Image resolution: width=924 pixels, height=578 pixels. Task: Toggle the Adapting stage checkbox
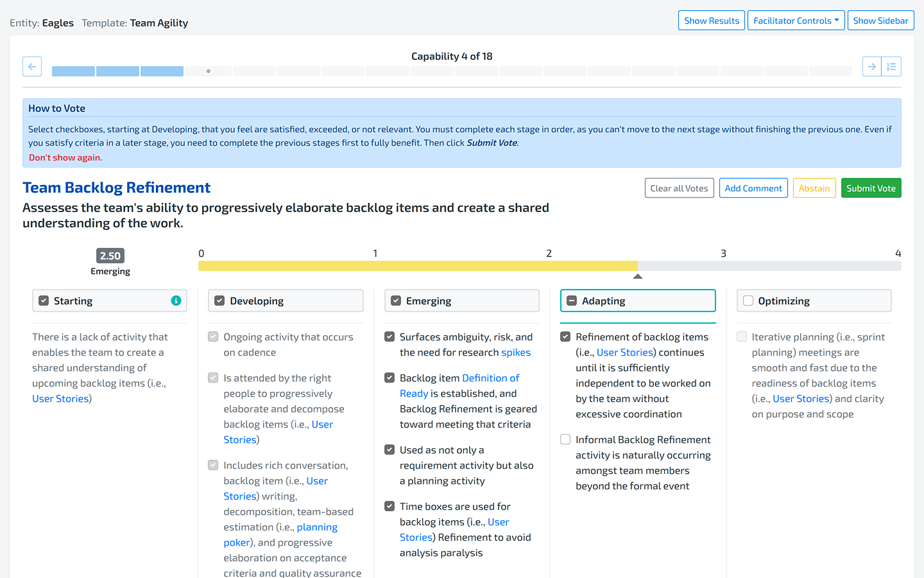pos(572,301)
